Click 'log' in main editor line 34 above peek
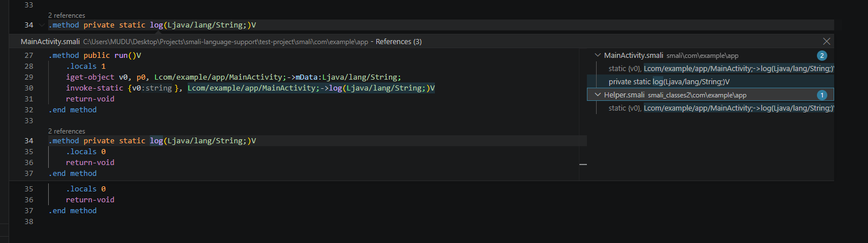The image size is (868, 243). 157,25
